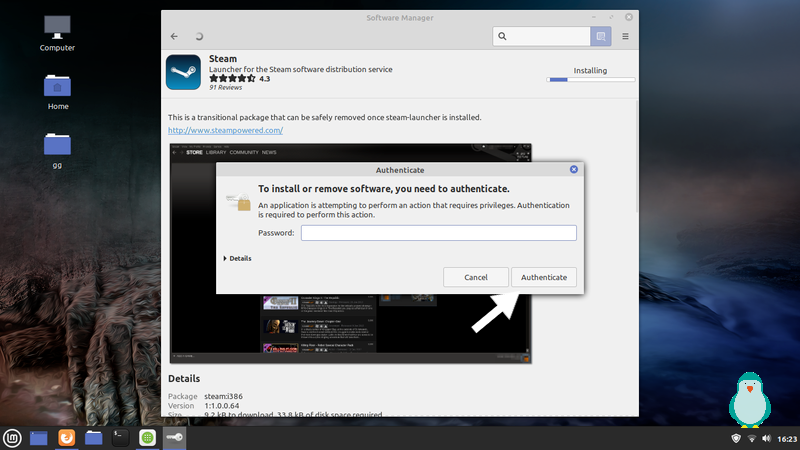Click the Cancel button
This screenshot has height=450, width=800.
pyautogui.click(x=476, y=277)
